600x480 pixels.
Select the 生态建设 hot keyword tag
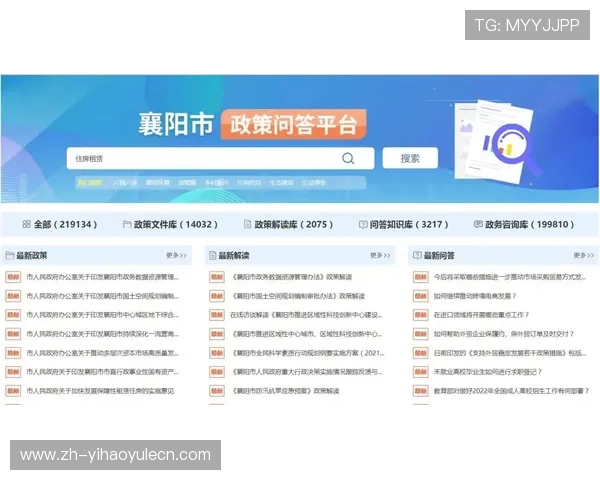point(281,183)
